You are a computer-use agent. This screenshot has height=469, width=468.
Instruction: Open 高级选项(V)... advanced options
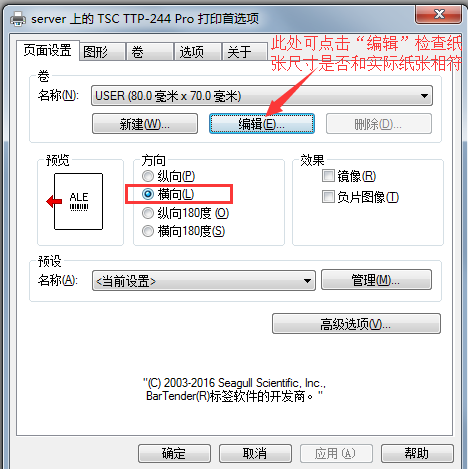(356, 323)
